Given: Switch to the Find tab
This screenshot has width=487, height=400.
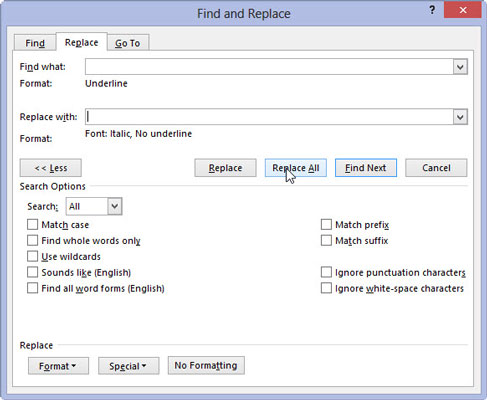Looking at the screenshot, I should click(35, 43).
